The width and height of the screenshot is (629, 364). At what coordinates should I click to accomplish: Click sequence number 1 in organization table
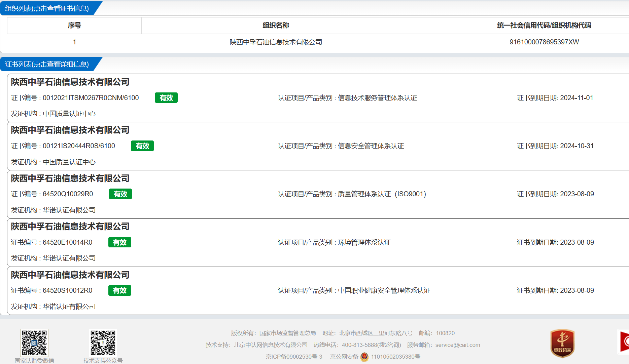pos(74,42)
